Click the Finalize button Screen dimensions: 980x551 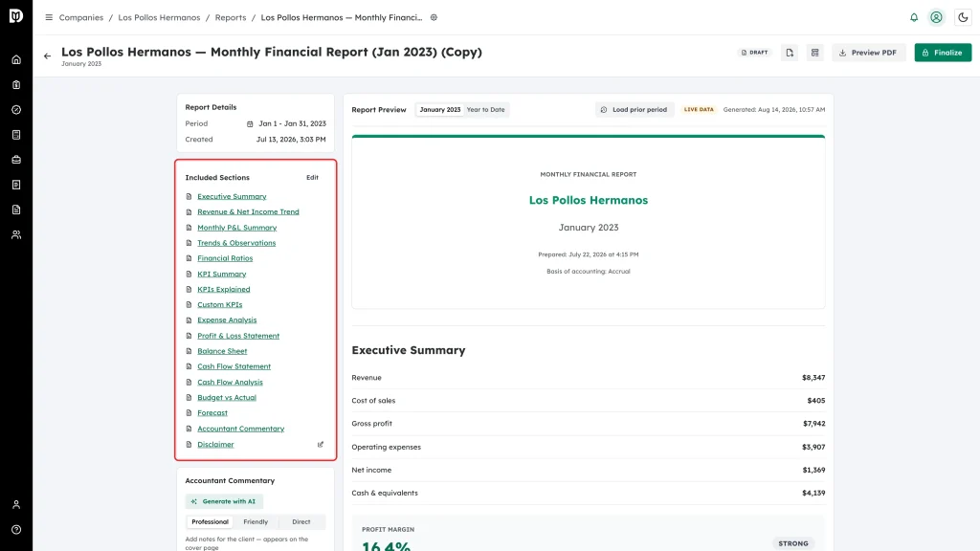943,53
